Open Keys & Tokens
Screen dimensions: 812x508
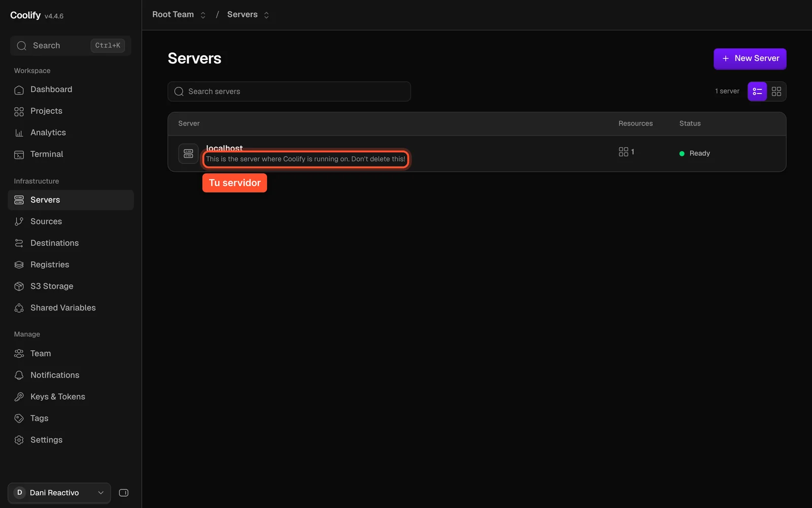[71, 397]
